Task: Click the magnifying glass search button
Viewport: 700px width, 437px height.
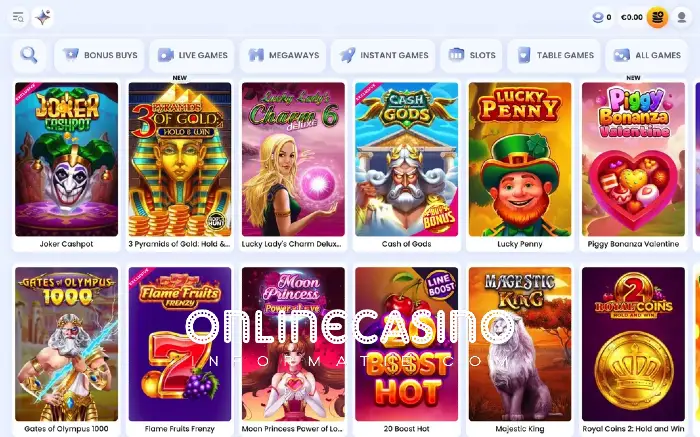Action: [x=29, y=55]
